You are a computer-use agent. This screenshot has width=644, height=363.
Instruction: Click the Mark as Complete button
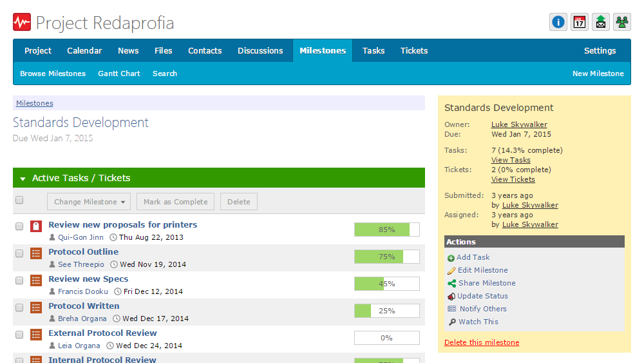click(175, 202)
